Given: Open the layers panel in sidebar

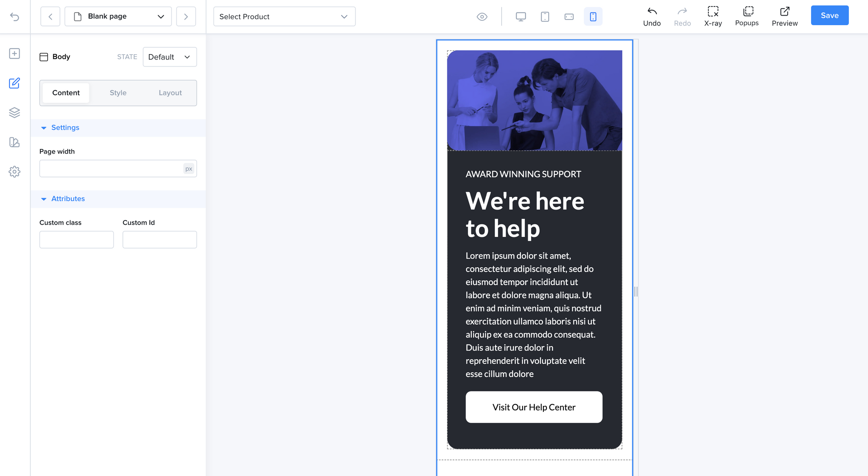Looking at the screenshot, I should click(14, 112).
